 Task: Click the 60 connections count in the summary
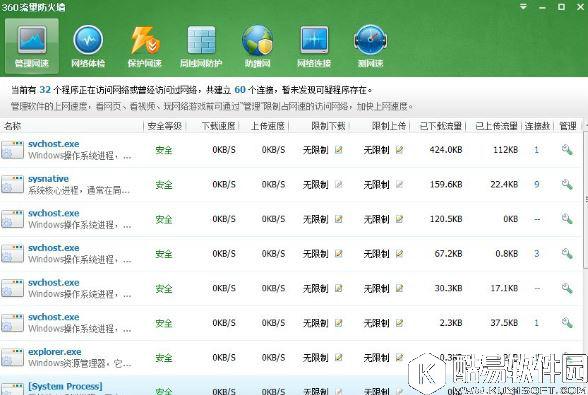240,90
